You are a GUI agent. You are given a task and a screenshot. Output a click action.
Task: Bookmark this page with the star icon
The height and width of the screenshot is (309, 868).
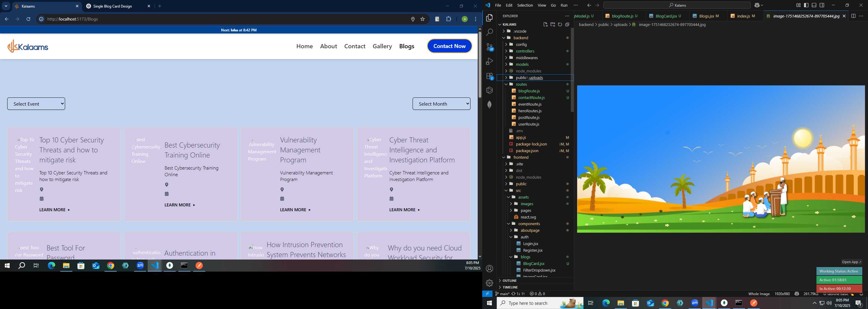[x=423, y=19]
